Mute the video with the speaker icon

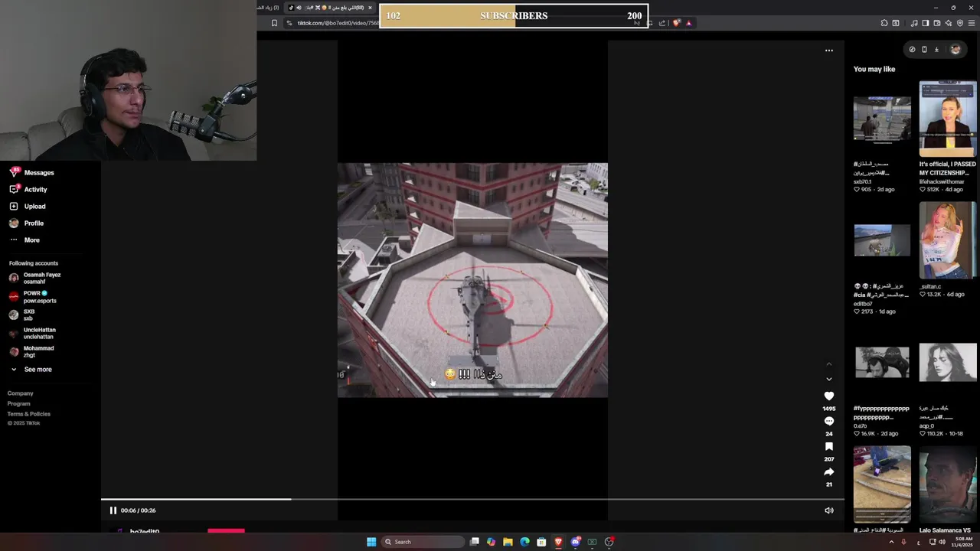click(828, 510)
